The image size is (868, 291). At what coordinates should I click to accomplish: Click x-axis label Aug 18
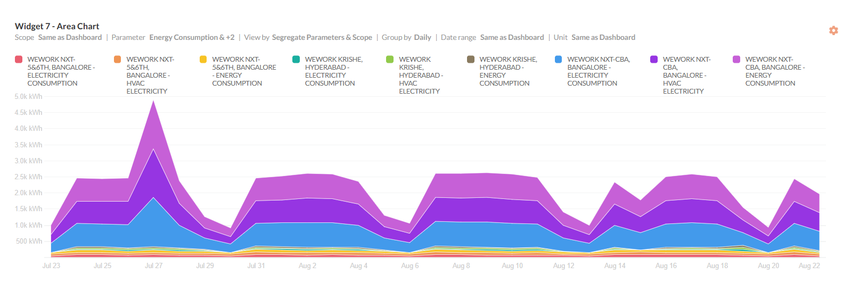717,265
